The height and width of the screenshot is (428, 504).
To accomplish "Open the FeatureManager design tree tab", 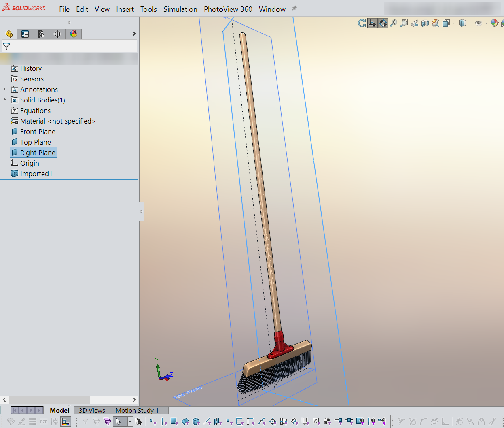I will click(x=9, y=34).
